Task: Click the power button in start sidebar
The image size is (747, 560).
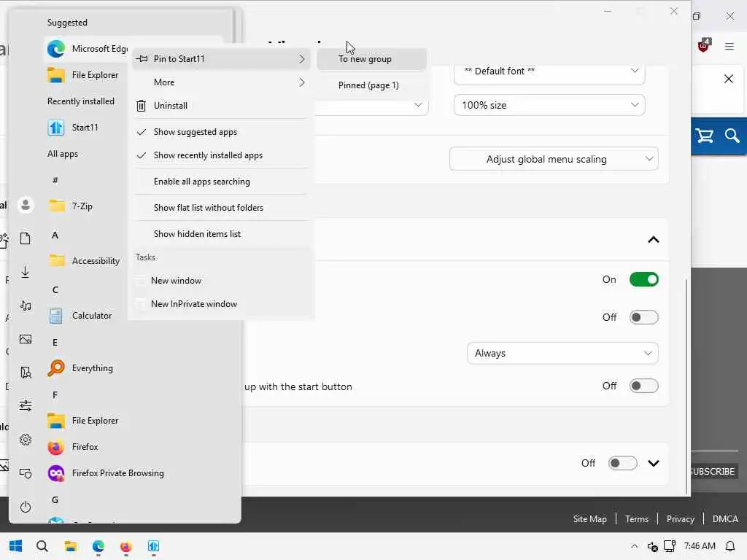Action: (26, 507)
